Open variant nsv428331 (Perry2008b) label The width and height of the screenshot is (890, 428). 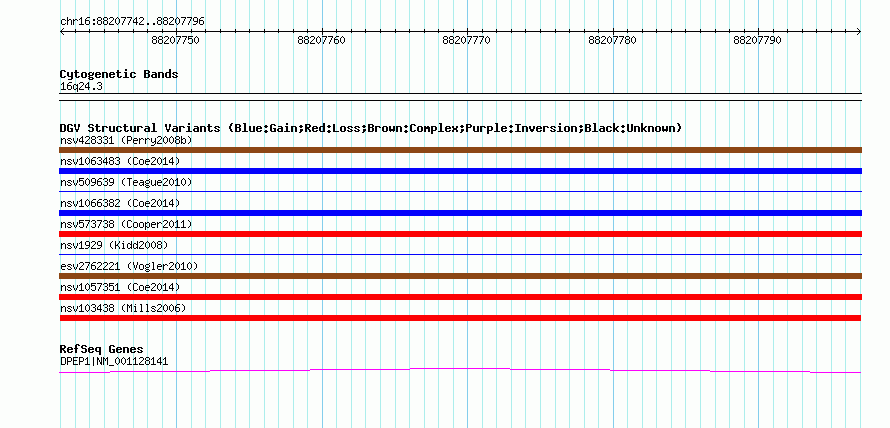pyautogui.click(x=125, y=140)
